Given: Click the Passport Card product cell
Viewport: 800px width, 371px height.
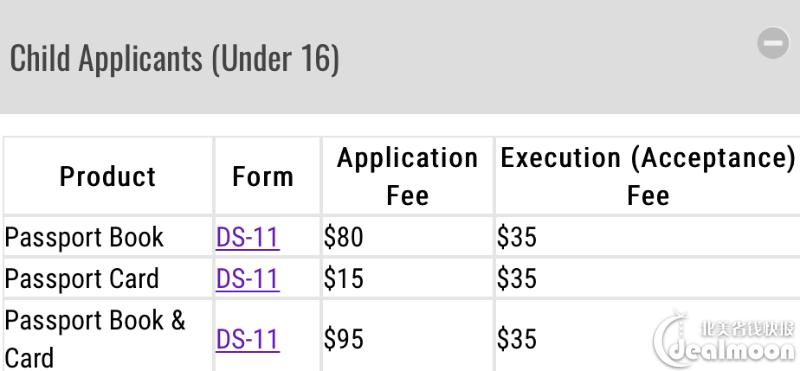Looking at the screenshot, I should tap(108, 279).
